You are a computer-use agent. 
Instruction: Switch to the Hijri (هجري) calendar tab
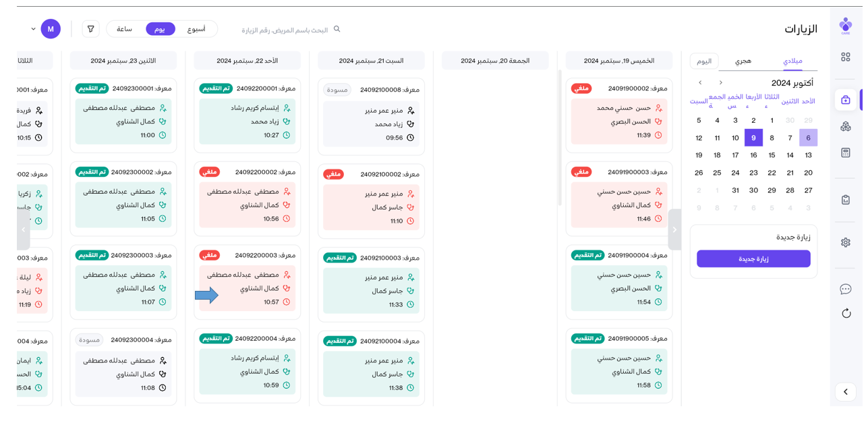coord(743,61)
